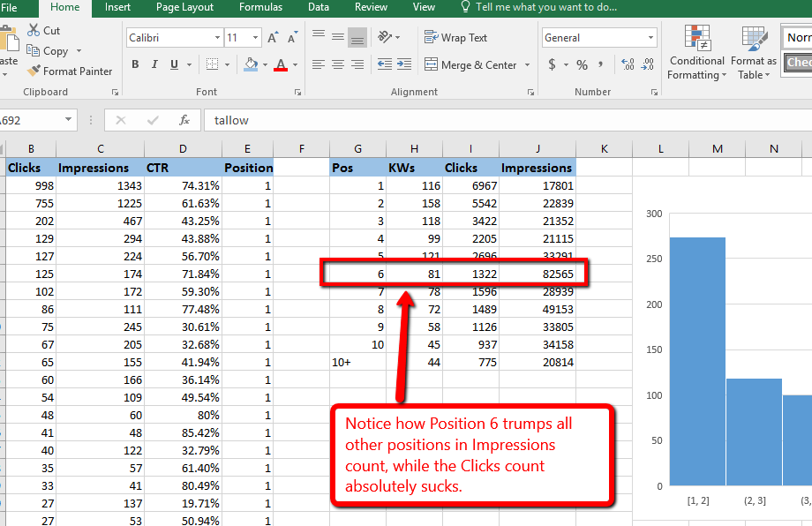Open Conditional Formatting
Screen dimensions: 812x526
(x=697, y=52)
